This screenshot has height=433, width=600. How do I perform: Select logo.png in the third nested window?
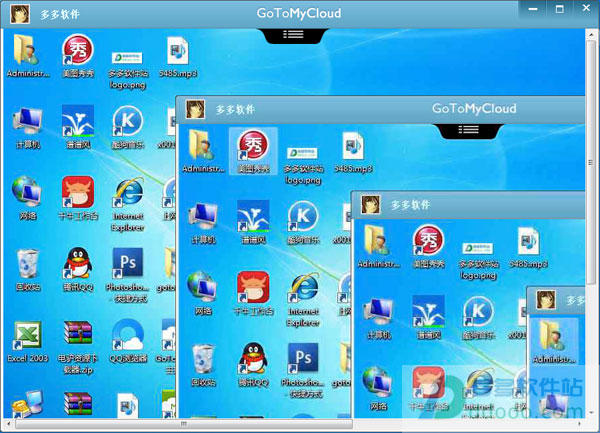click(478, 261)
